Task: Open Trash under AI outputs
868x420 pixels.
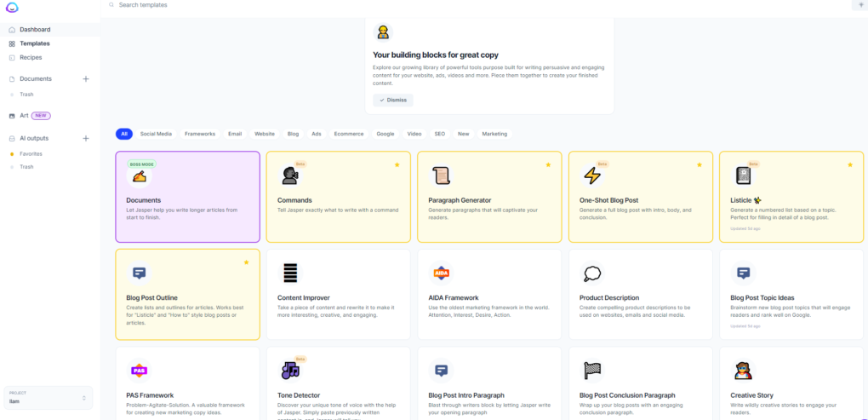Action: (x=26, y=167)
